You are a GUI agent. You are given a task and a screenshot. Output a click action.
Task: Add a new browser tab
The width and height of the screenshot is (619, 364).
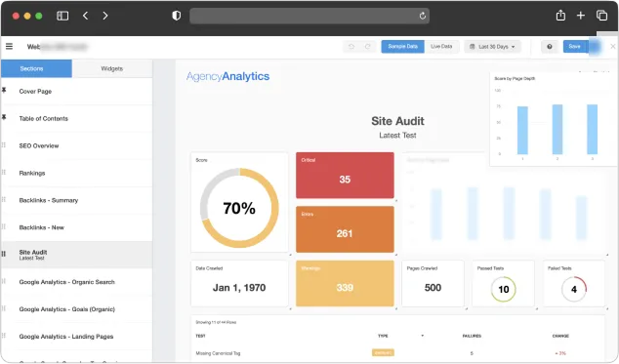581,16
